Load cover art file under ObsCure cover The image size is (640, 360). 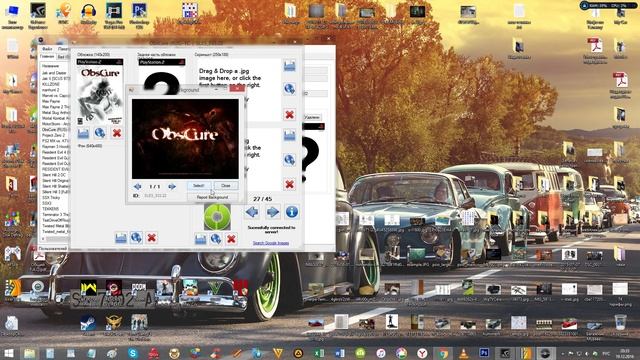pyautogui.click(x=83, y=133)
